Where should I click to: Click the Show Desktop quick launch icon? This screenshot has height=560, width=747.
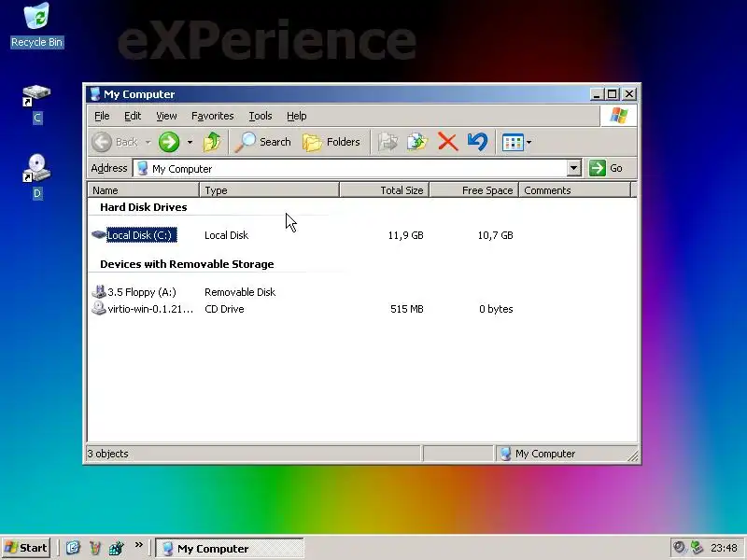73,548
